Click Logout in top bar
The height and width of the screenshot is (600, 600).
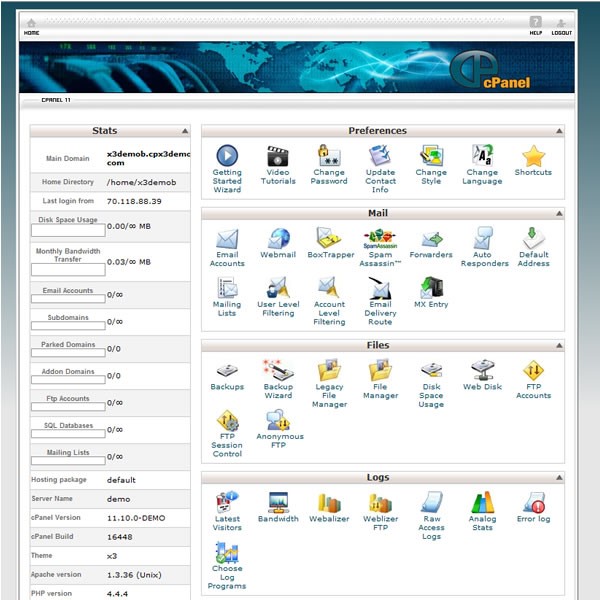coord(561,27)
